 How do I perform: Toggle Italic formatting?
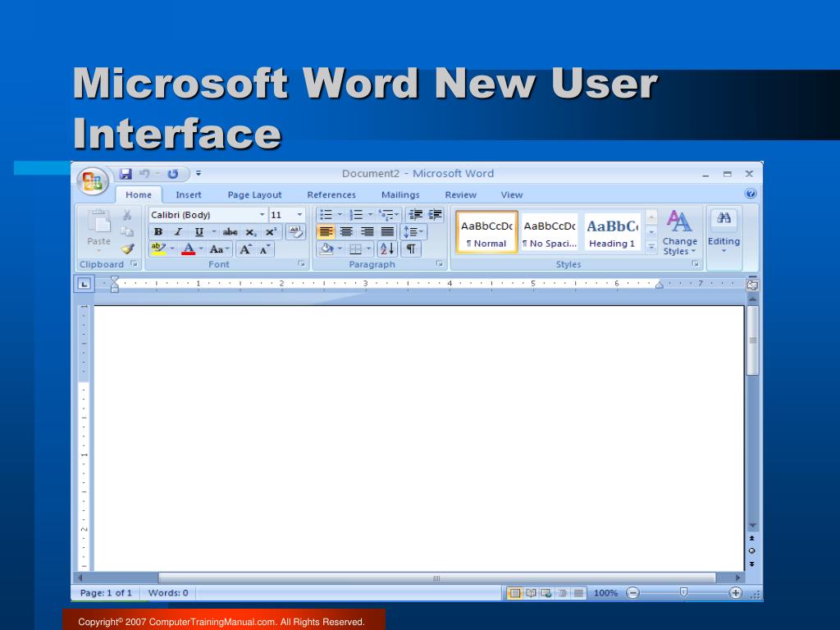click(178, 232)
